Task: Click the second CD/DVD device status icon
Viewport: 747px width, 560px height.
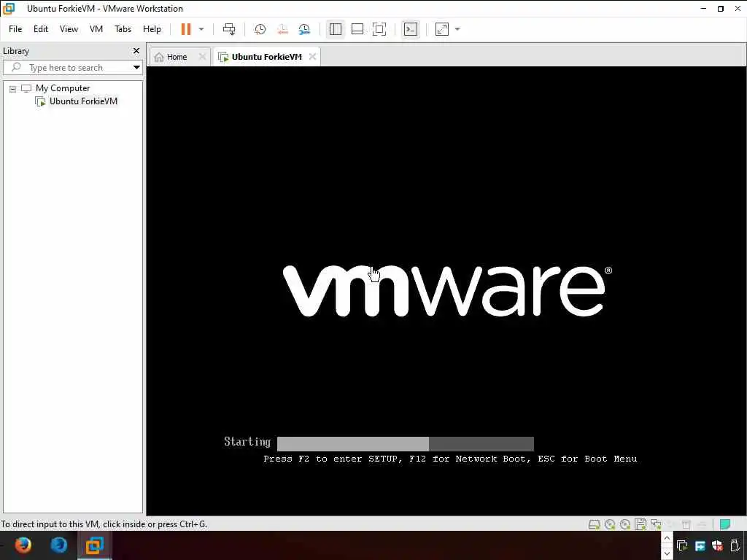Action: 624,524
